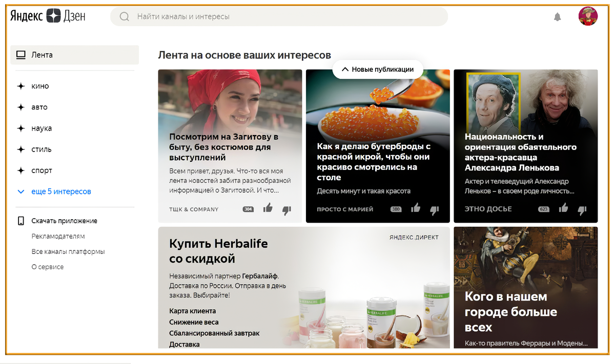Click the star icon next to стиль
This screenshot has height=364, width=615.
pos(21,149)
